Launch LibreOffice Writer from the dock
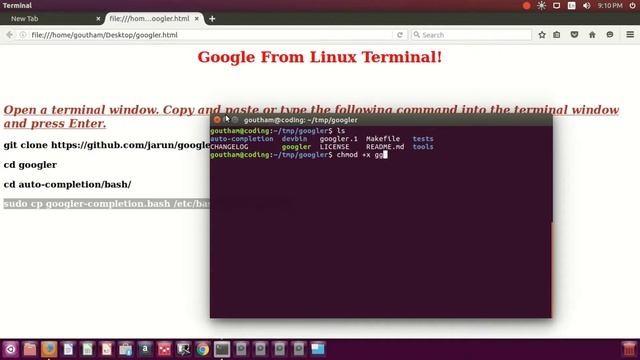This screenshot has width=640, height=360. (68, 349)
